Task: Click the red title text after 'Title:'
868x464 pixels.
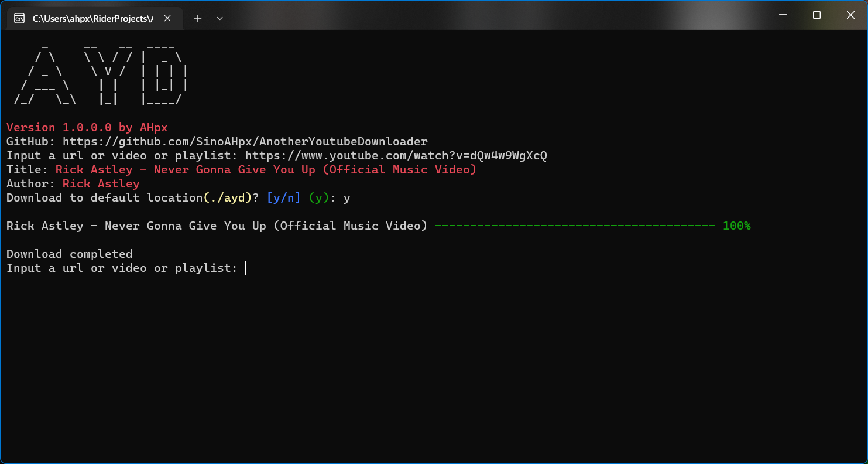Action: point(266,169)
